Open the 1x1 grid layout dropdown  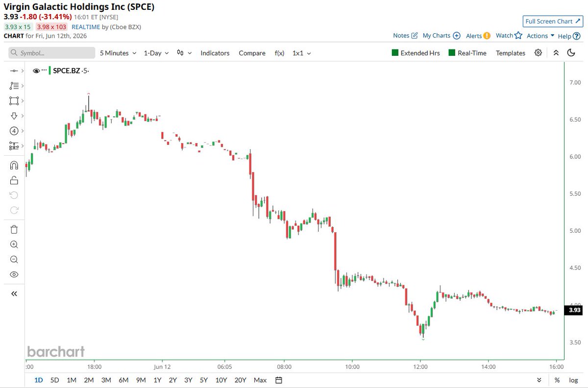pos(301,53)
